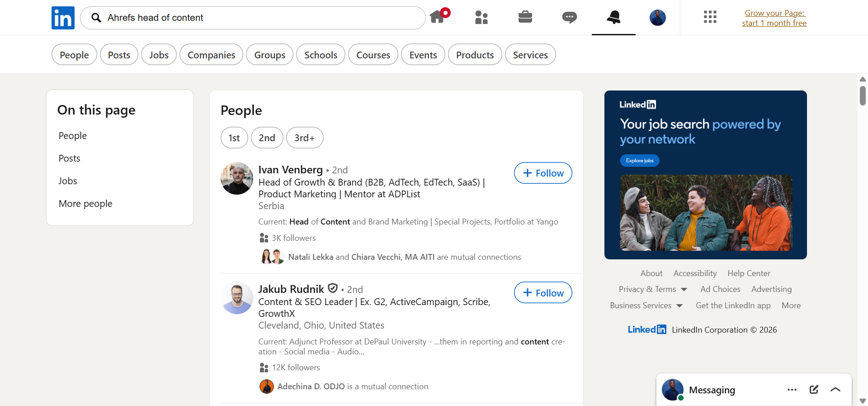Open the Advertising footer link
868x406 pixels.
click(x=771, y=289)
